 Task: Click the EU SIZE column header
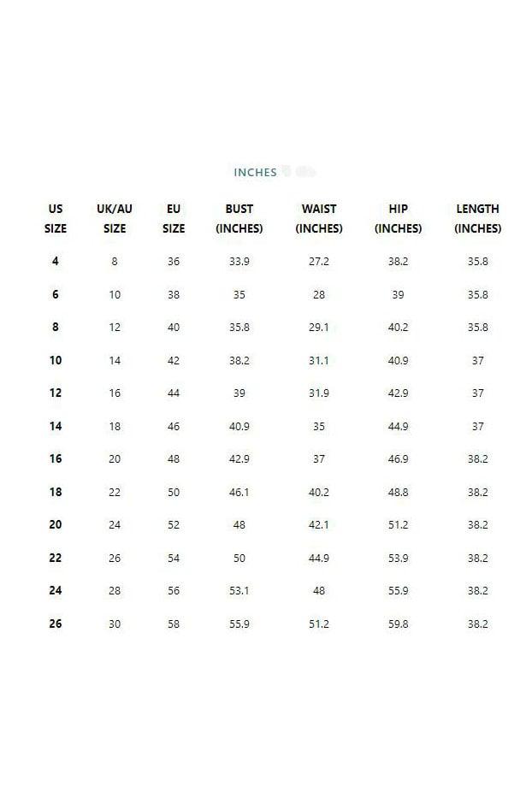[174, 218]
